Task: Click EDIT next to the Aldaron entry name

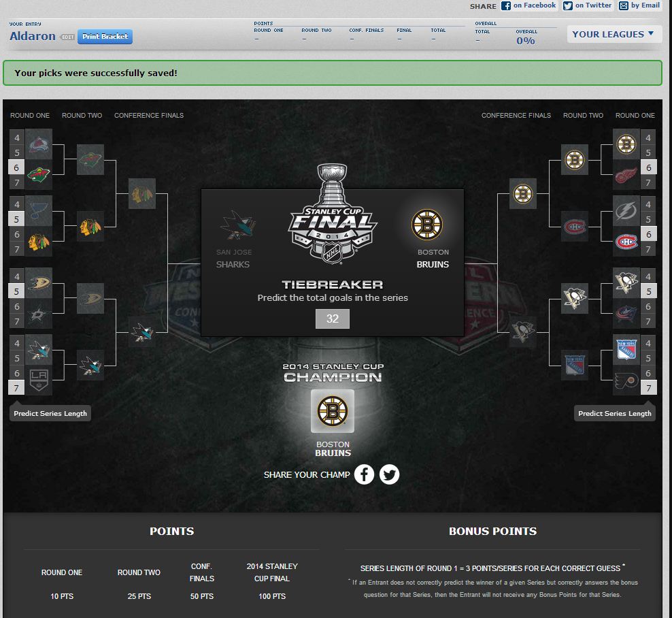Action: coord(67,37)
